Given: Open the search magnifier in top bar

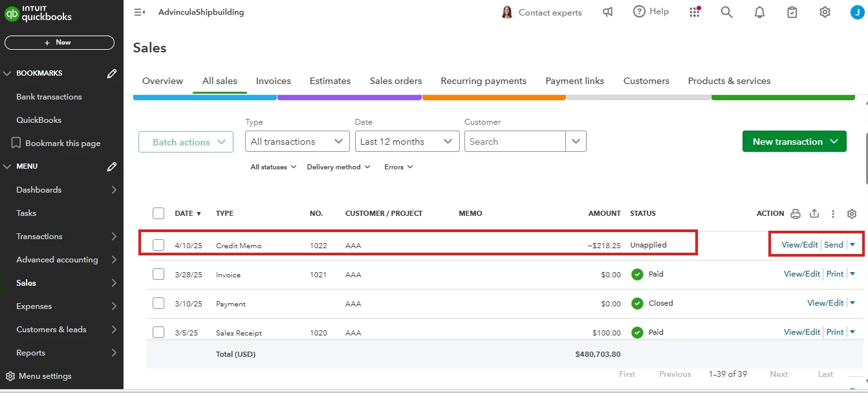Looking at the screenshot, I should pyautogui.click(x=726, y=12).
